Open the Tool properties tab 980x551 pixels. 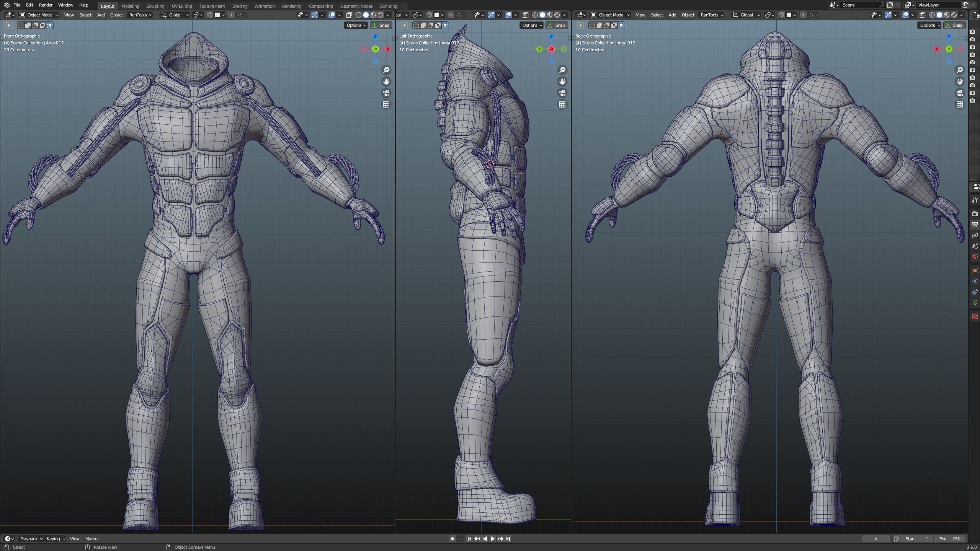tap(975, 200)
